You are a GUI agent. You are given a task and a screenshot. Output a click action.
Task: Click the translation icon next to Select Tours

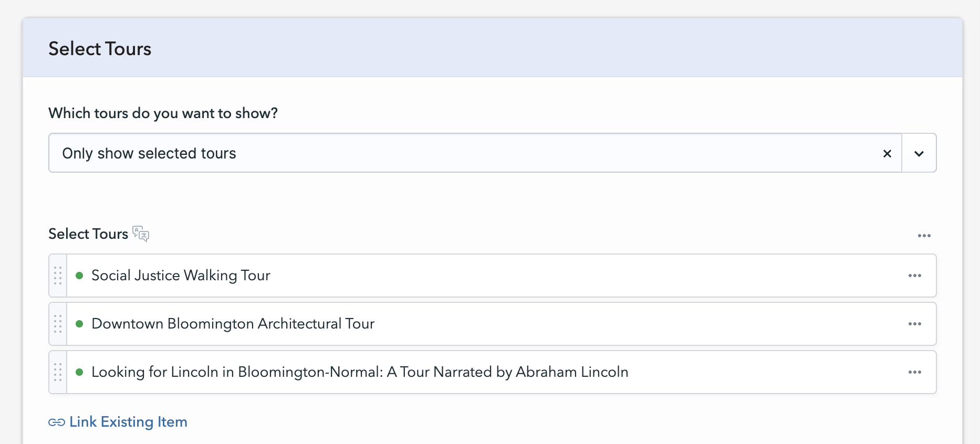click(141, 234)
